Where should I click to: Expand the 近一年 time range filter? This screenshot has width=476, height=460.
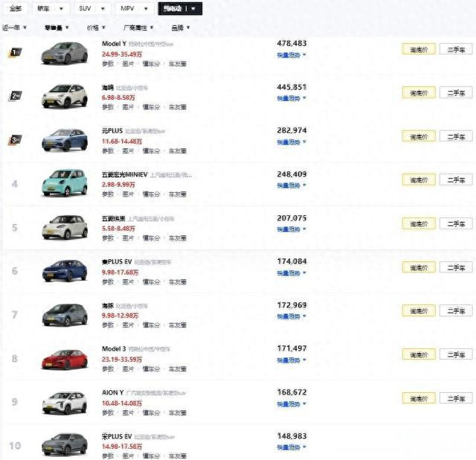14,28
